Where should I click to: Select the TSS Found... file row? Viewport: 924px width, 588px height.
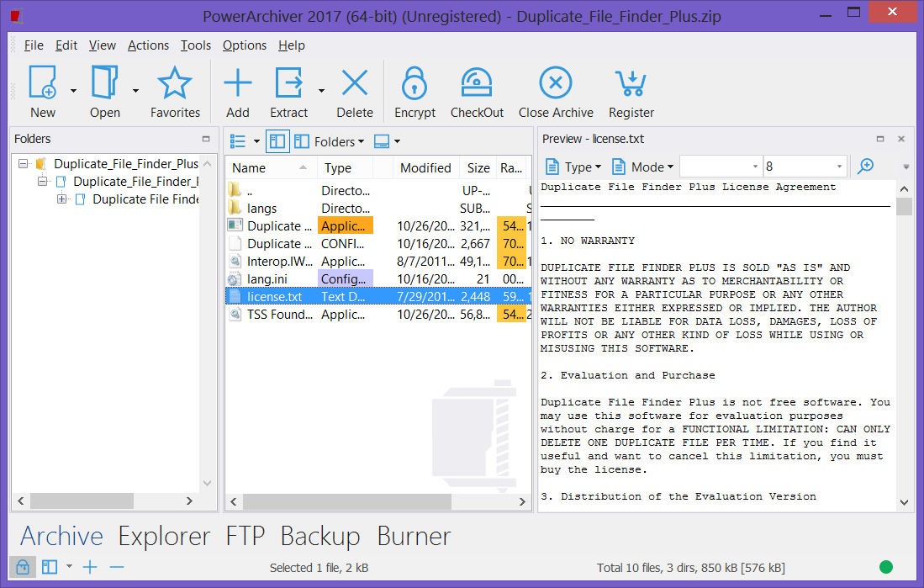point(378,315)
